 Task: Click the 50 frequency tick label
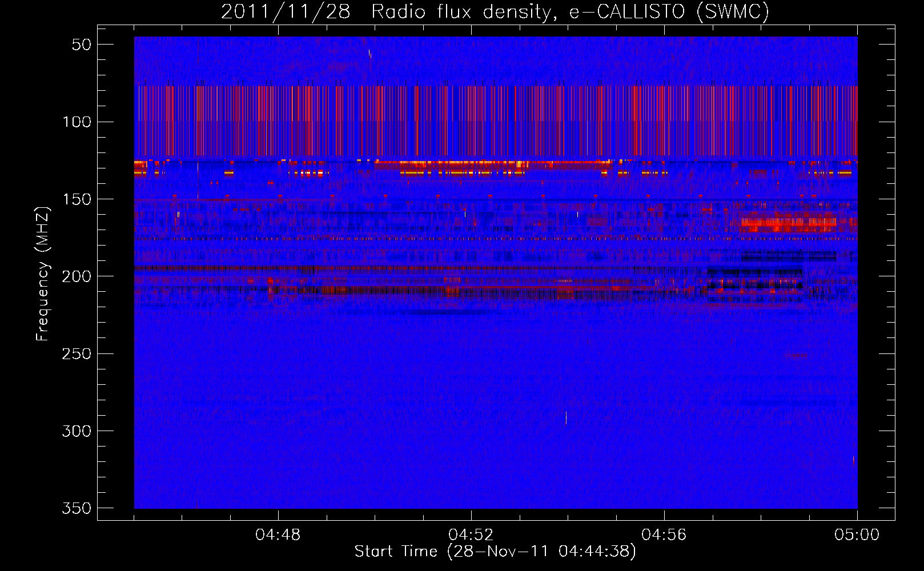[x=82, y=45]
